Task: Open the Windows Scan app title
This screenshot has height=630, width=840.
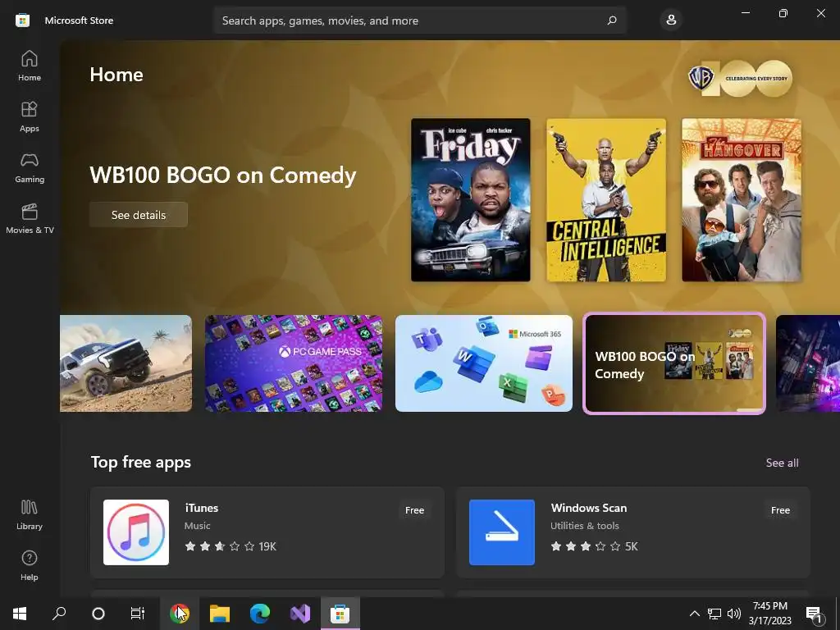Action: coord(589,508)
